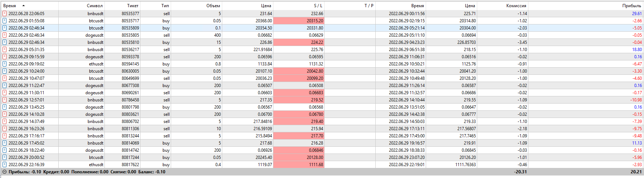644x178 pixels.
Task: Sort the table by the Символ column
Action: [x=95, y=6]
